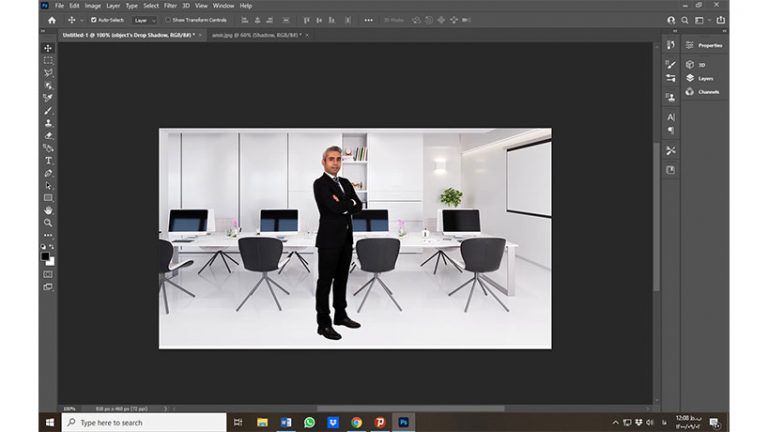Click the background color swatch

(51, 262)
